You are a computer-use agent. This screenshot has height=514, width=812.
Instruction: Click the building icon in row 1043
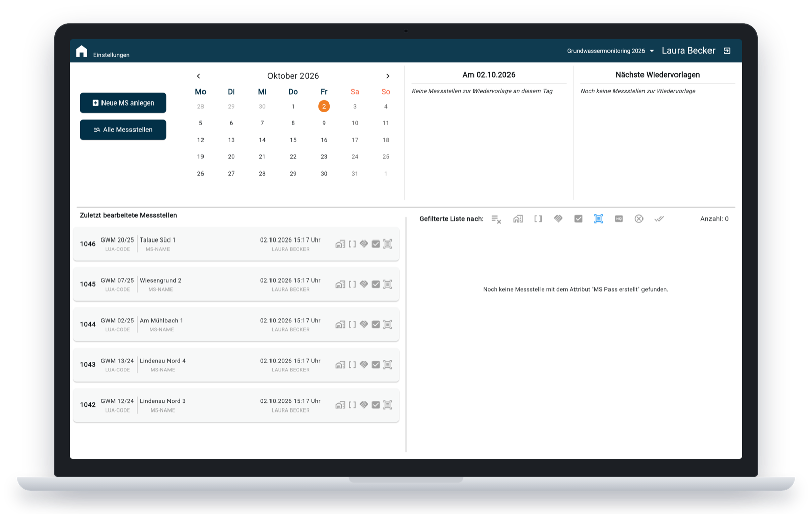[x=340, y=365]
